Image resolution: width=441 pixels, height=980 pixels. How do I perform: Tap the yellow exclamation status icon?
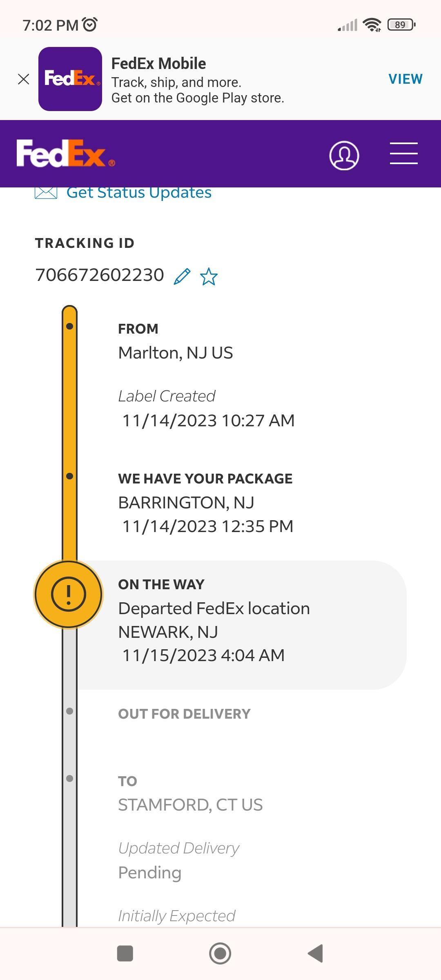click(x=69, y=594)
